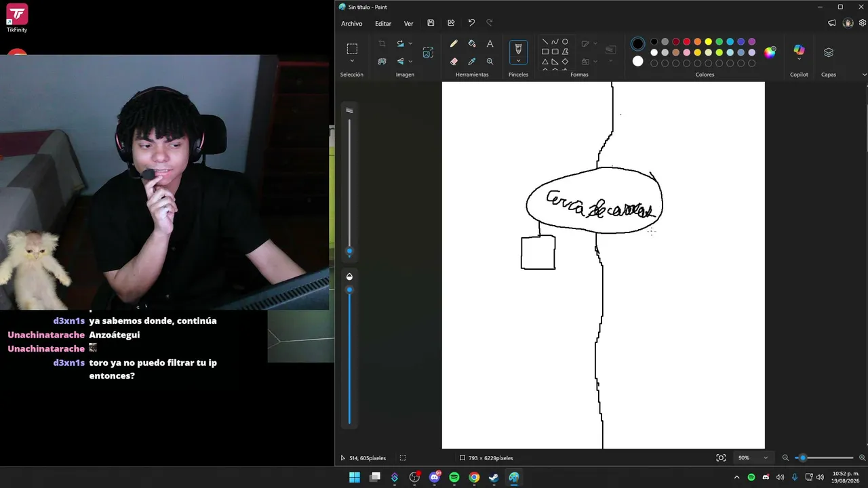This screenshot has height=488, width=868.
Task: Select the rectangular Selección tool
Action: 352,49
